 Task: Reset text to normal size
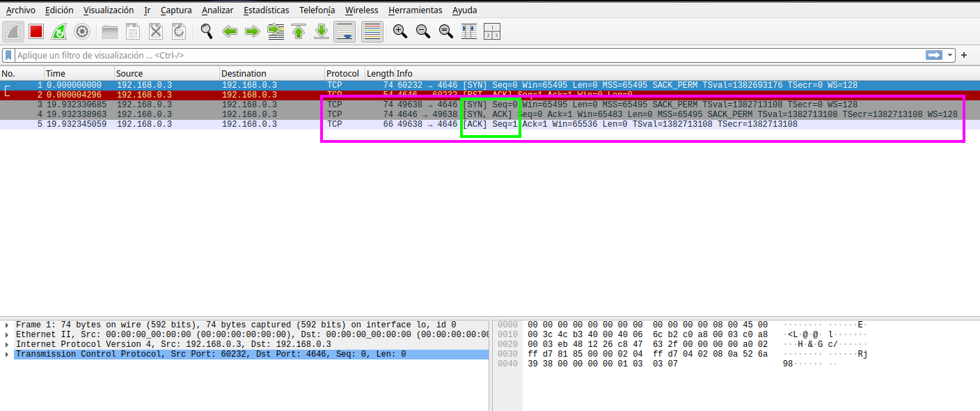[x=446, y=31]
